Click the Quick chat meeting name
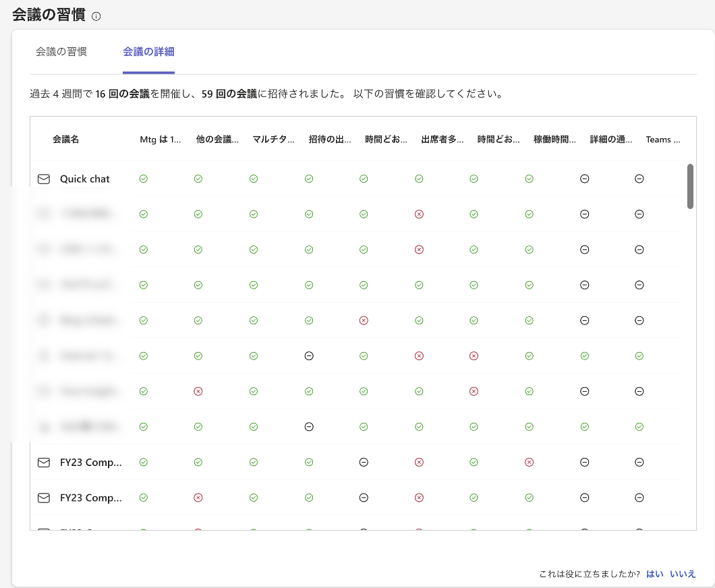 click(85, 179)
